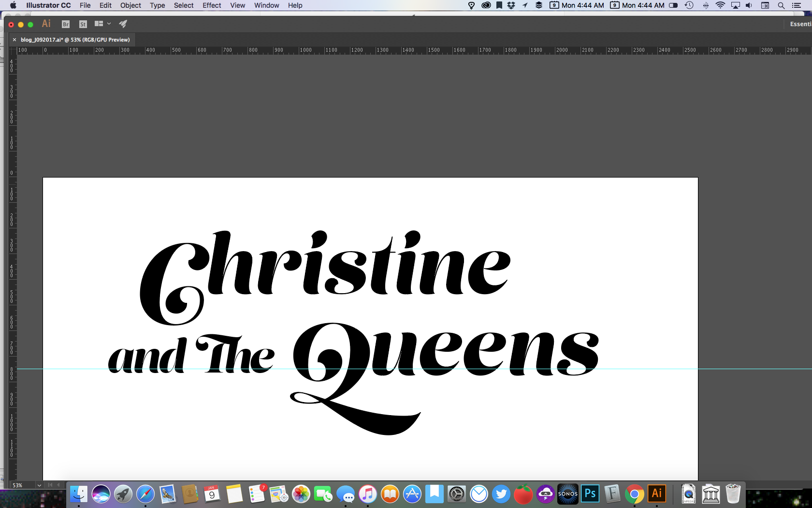The image size is (812, 508).
Task: Open the Window menu
Action: click(x=267, y=5)
